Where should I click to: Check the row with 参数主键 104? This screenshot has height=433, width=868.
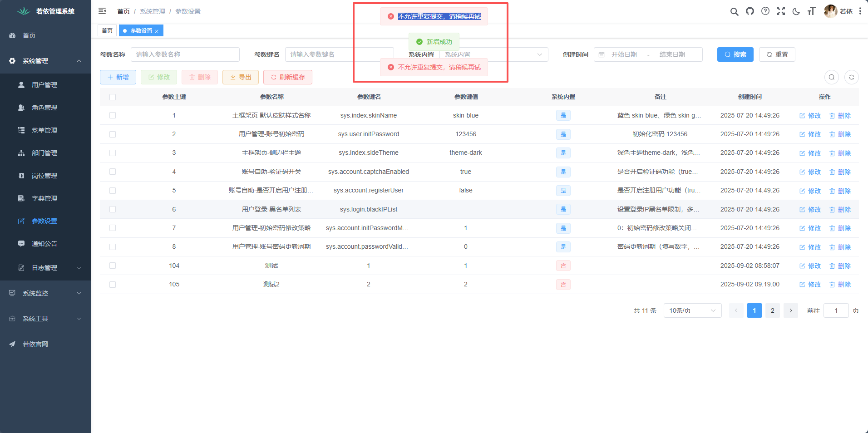(x=113, y=266)
